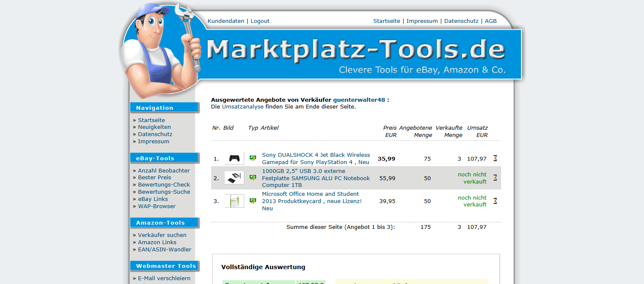Screen dimensions: 644x284
Task: Open Kundendaten in the top menu
Action: click(x=226, y=21)
